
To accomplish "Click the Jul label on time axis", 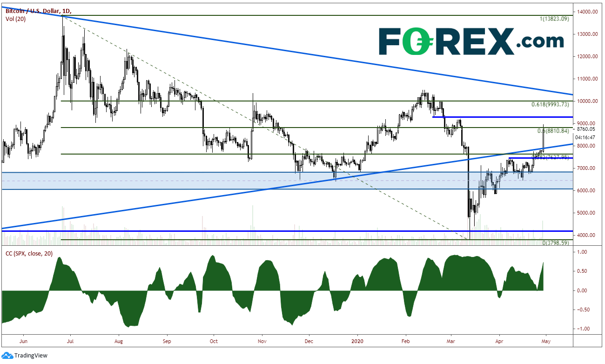I will coord(70,341).
